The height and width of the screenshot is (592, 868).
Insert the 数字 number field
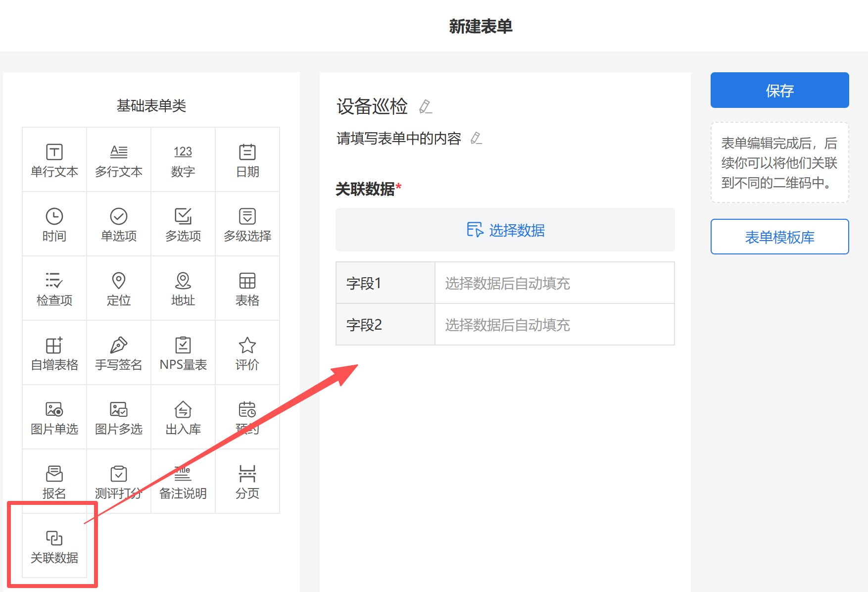183,159
